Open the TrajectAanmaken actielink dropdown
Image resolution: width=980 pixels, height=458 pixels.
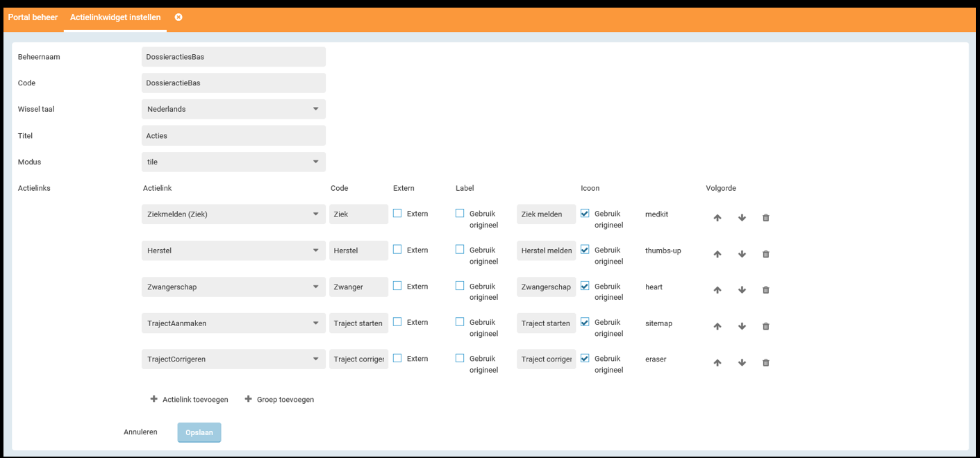point(233,323)
